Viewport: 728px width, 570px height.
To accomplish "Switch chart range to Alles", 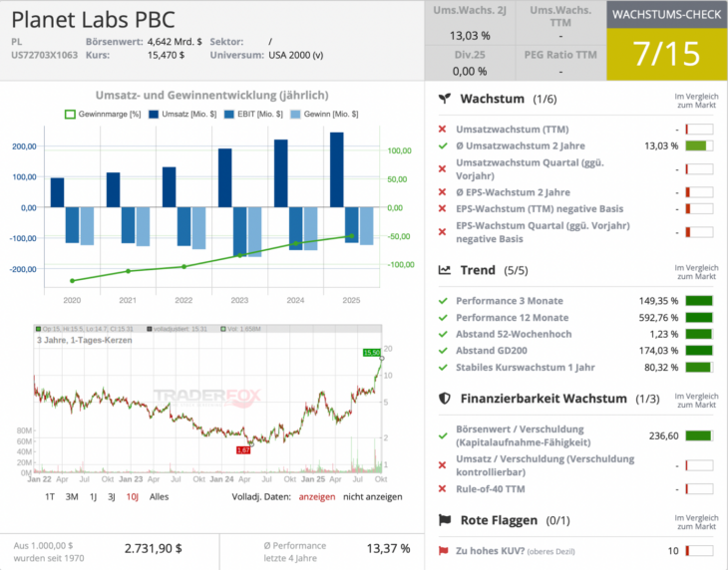I will pyautogui.click(x=160, y=496).
